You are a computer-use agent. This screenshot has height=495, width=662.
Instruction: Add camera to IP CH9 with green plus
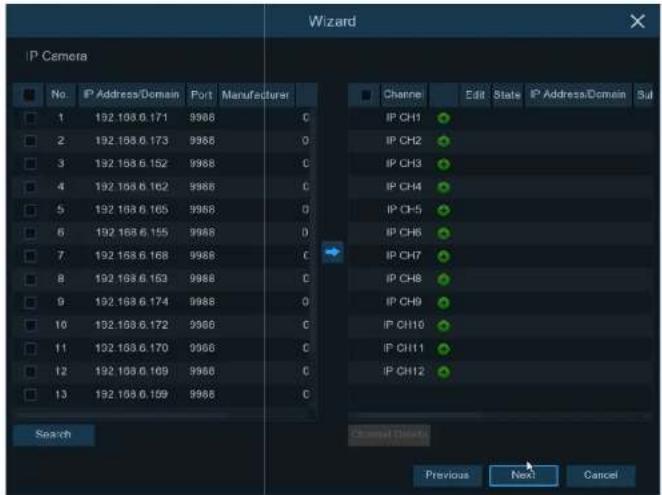click(x=443, y=302)
